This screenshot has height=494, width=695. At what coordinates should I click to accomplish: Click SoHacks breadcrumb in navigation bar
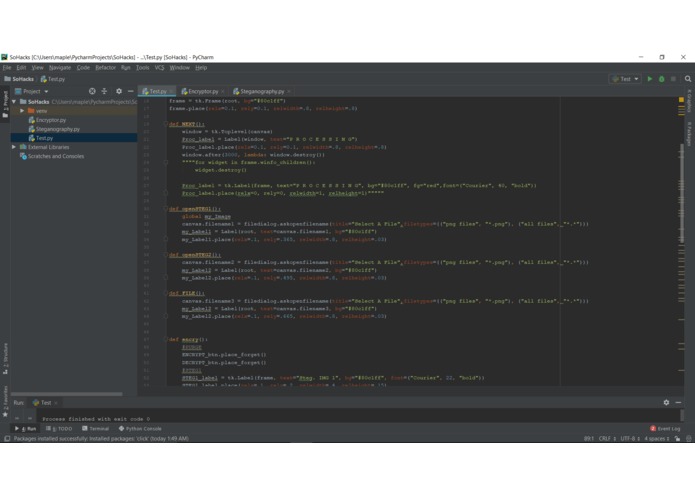19,79
